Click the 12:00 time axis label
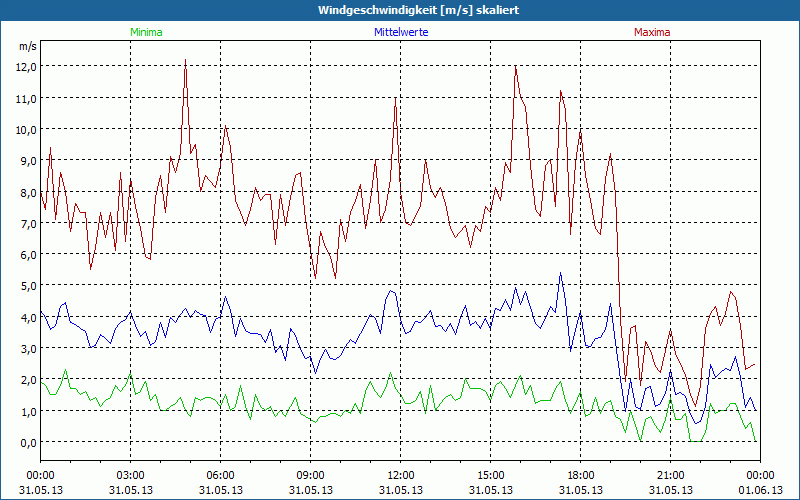 click(x=401, y=476)
